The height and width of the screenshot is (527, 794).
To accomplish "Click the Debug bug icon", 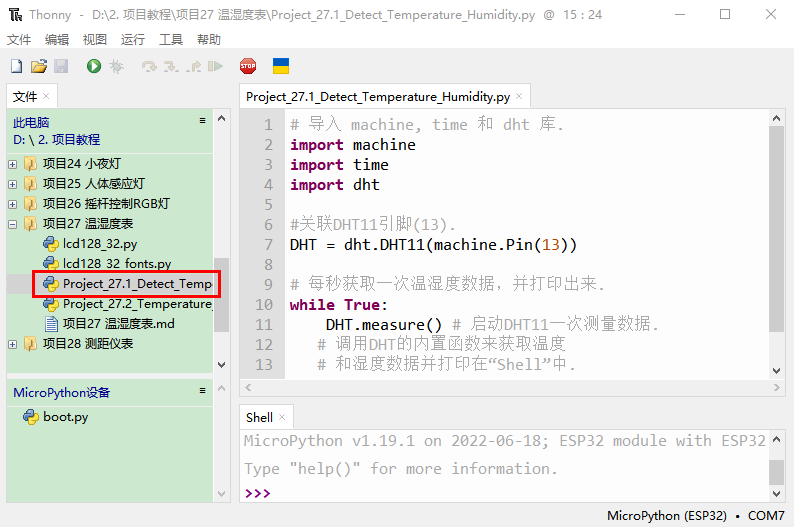I will (x=116, y=66).
